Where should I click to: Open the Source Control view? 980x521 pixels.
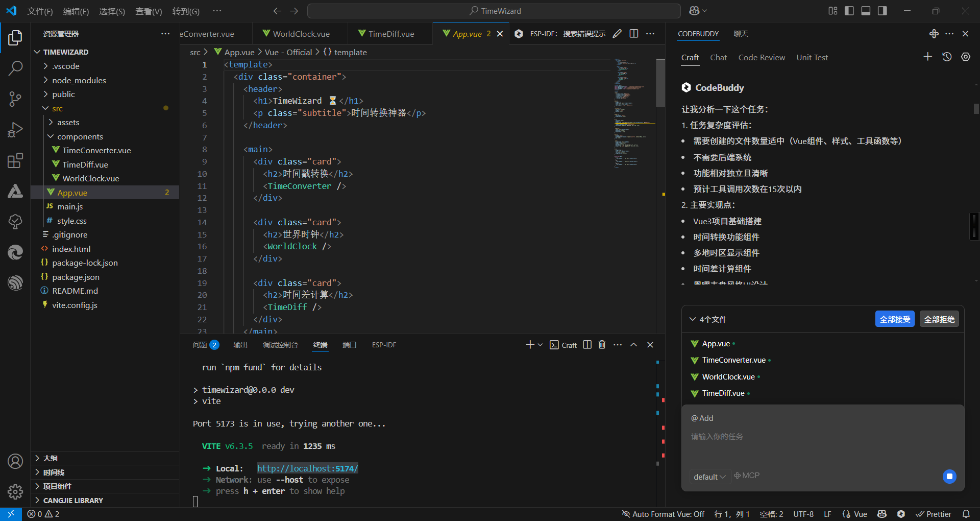tap(15, 99)
